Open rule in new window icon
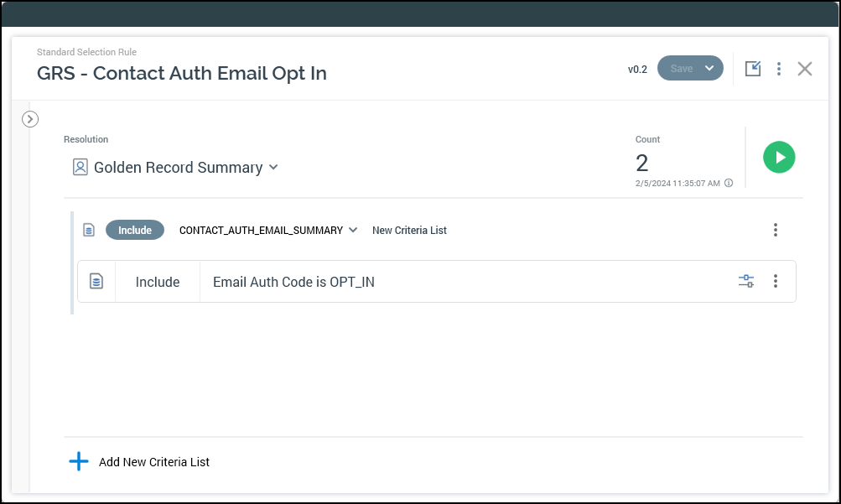The height and width of the screenshot is (504, 841). pyautogui.click(x=753, y=69)
